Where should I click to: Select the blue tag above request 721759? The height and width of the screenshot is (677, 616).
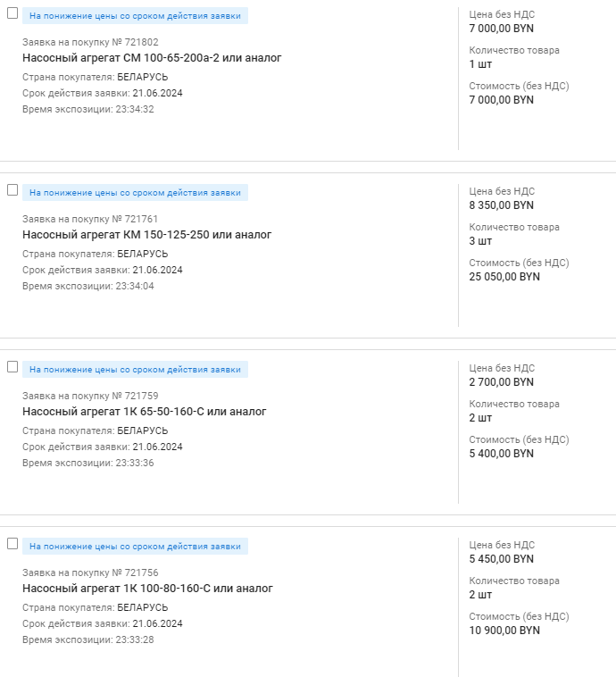click(135, 370)
